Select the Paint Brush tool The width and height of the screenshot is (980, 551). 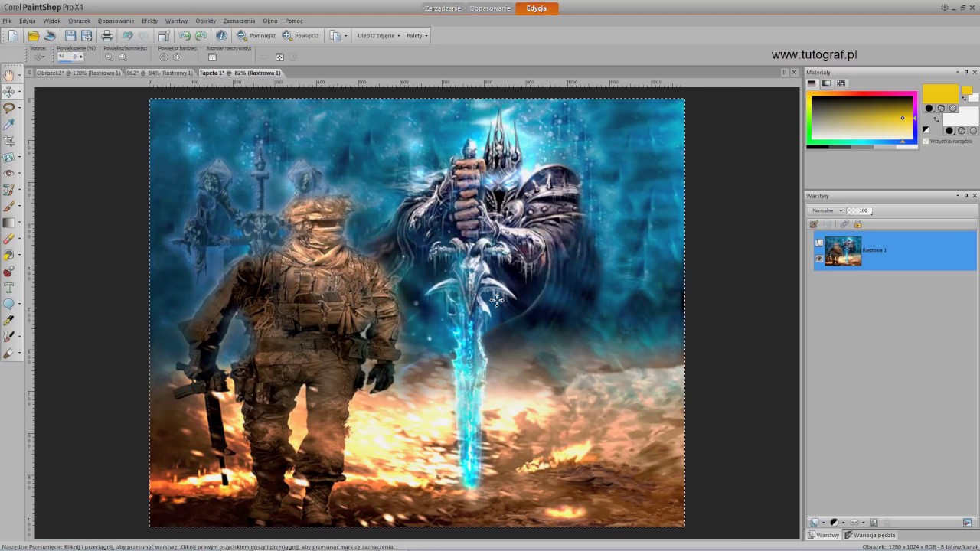(x=9, y=206)
